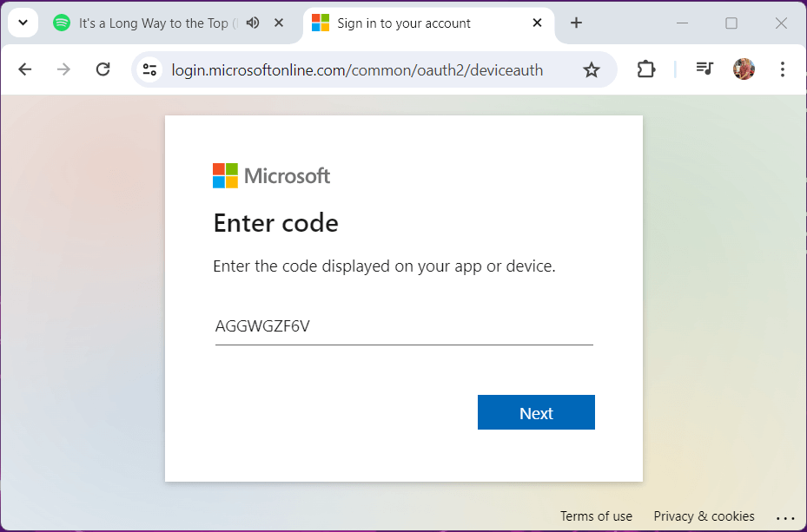Mute the audio-playing Spotify tab
This screenshot has width=807, height=532.
point(253,23)
